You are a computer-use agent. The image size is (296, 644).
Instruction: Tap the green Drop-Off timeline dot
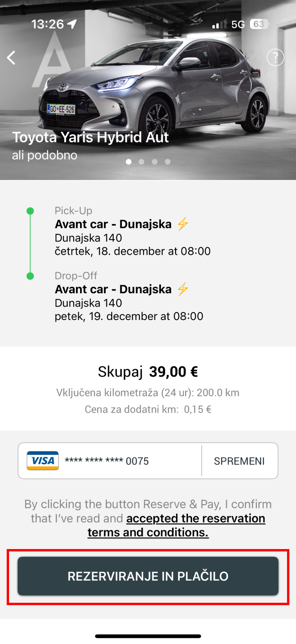tap(30, 276)
